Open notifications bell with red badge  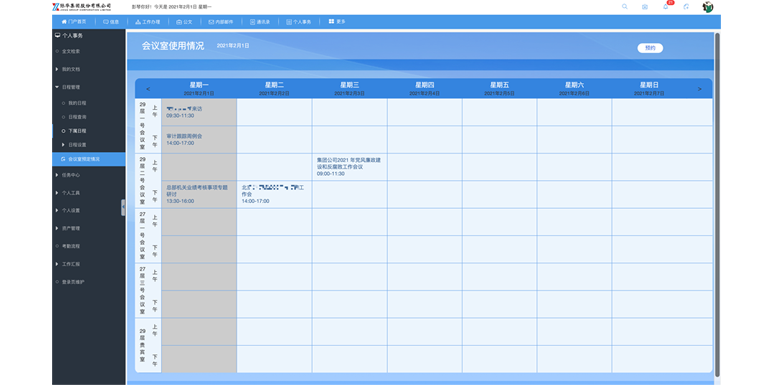pos(666,6)
